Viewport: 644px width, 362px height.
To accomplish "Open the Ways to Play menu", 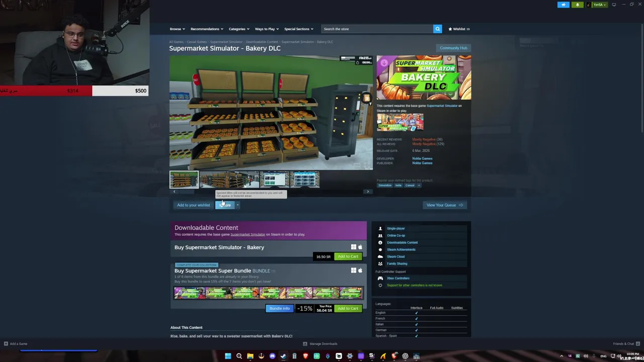I will click(x=266, y=29).
